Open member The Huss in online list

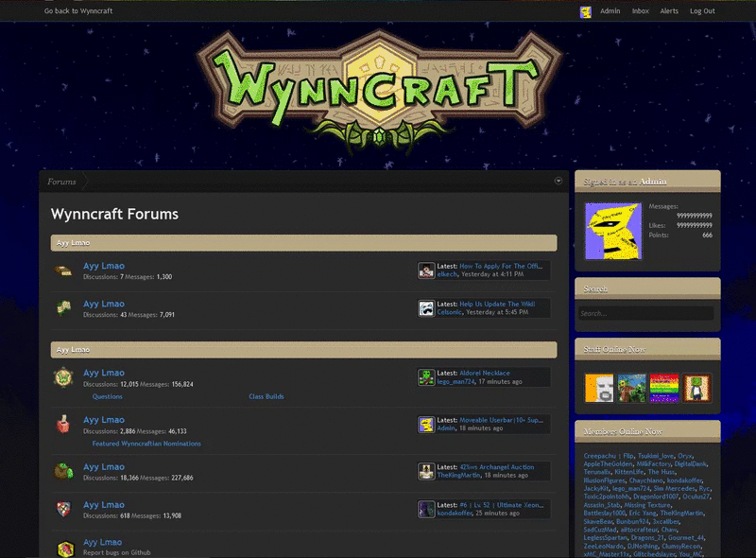point(661,472)
